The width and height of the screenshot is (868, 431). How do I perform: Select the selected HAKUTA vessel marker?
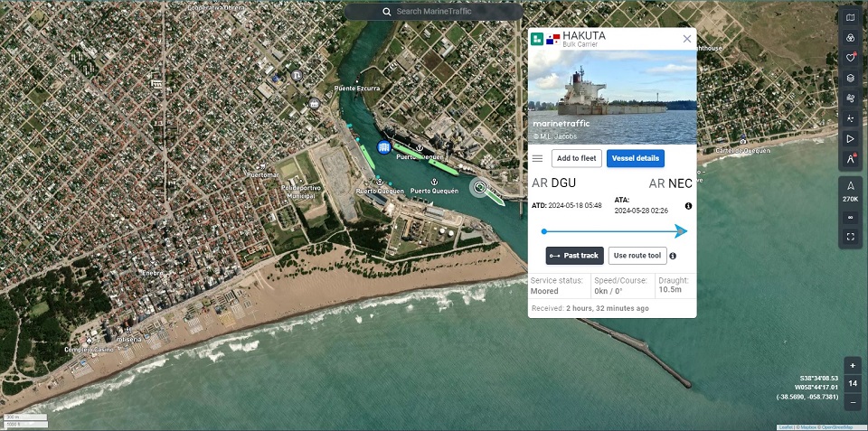click(479, 187)
